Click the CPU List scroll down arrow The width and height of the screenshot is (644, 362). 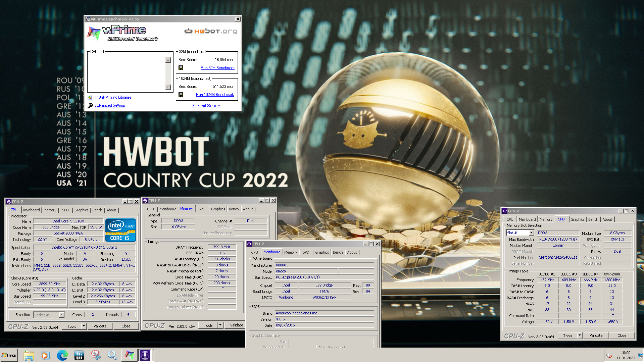tap(168, 87)
